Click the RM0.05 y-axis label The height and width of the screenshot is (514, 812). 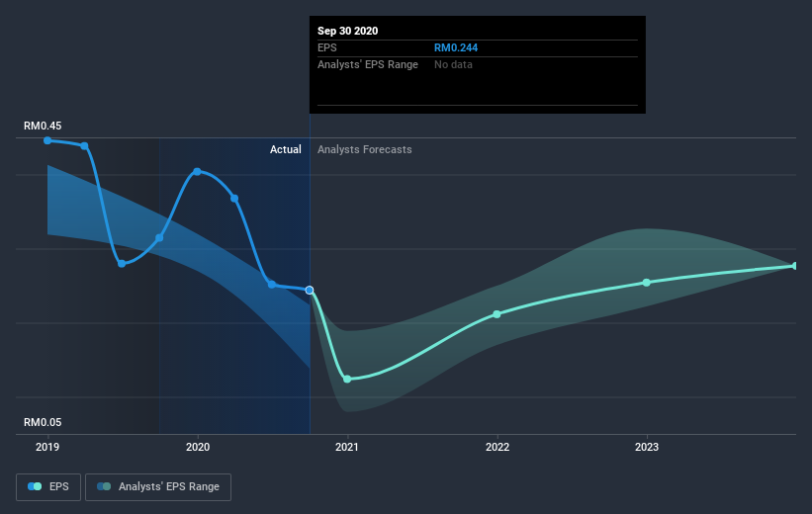(43, 422)
